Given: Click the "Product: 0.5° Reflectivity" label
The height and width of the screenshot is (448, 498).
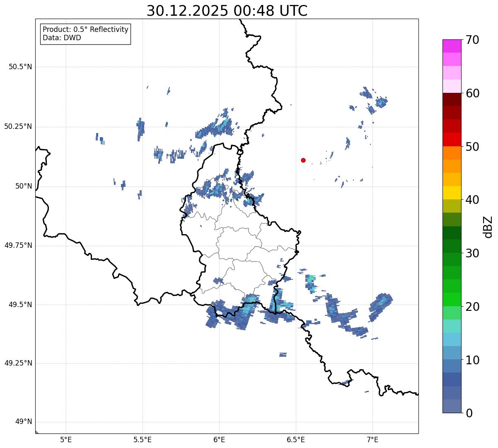Looking at the screenshot, I should (x=86, y=30).
